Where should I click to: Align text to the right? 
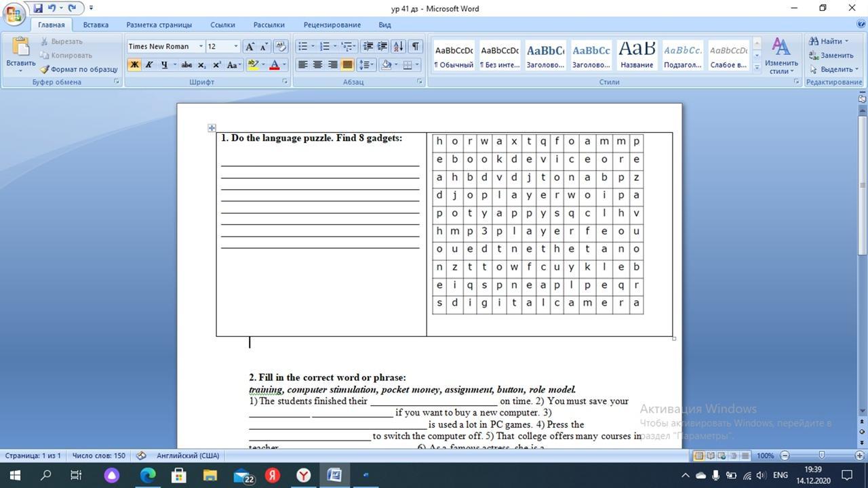click(332, 65)
